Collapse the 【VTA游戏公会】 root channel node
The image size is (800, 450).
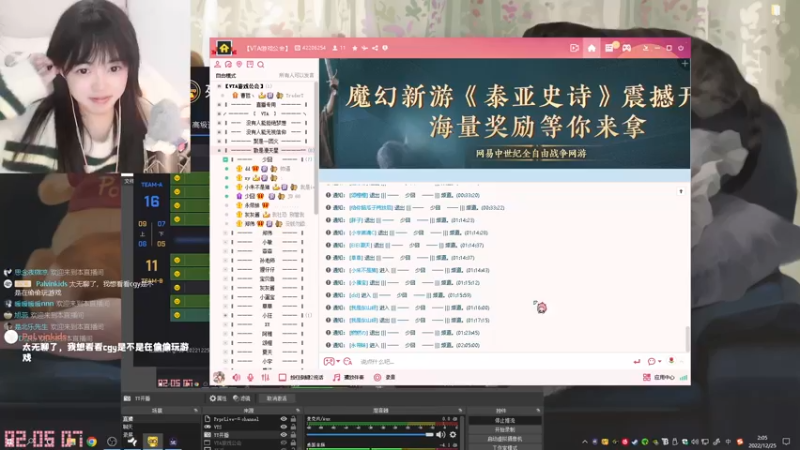[x=220, y=86]
